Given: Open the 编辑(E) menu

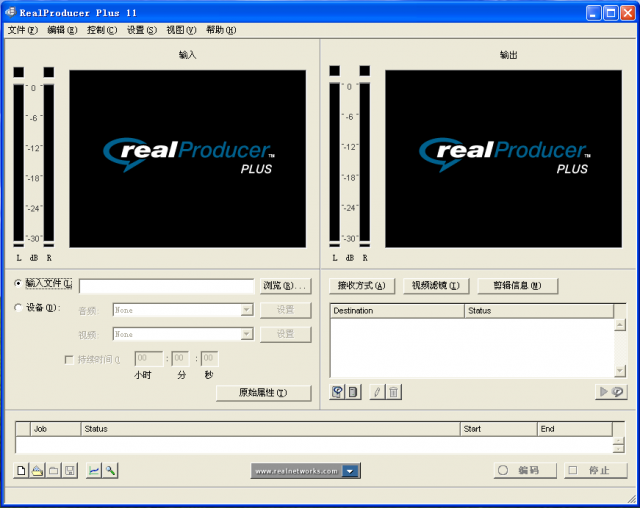Looking at the screenshot, I should [62, 30].
